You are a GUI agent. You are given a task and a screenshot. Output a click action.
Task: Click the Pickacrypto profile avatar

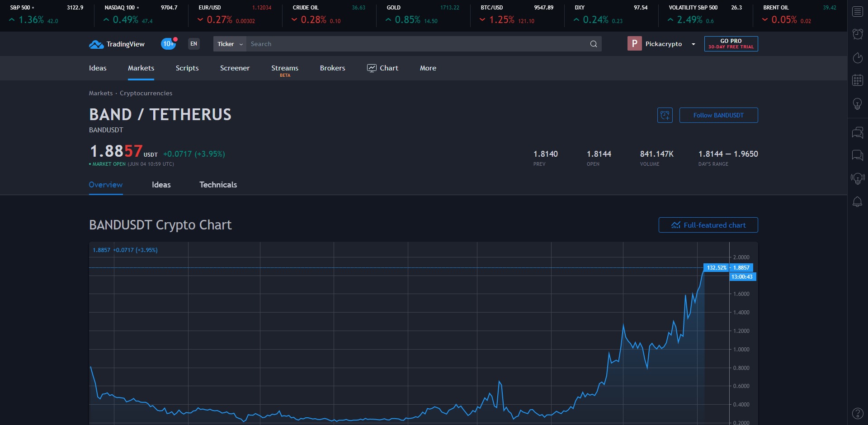pyautogui.click(x=635, y=43)
